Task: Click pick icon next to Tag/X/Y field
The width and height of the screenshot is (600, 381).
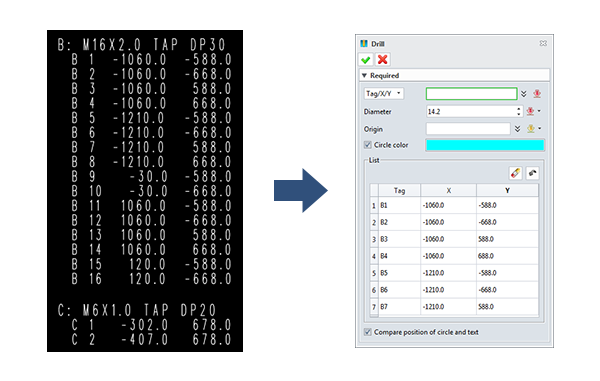Action: tap(537, 94)
